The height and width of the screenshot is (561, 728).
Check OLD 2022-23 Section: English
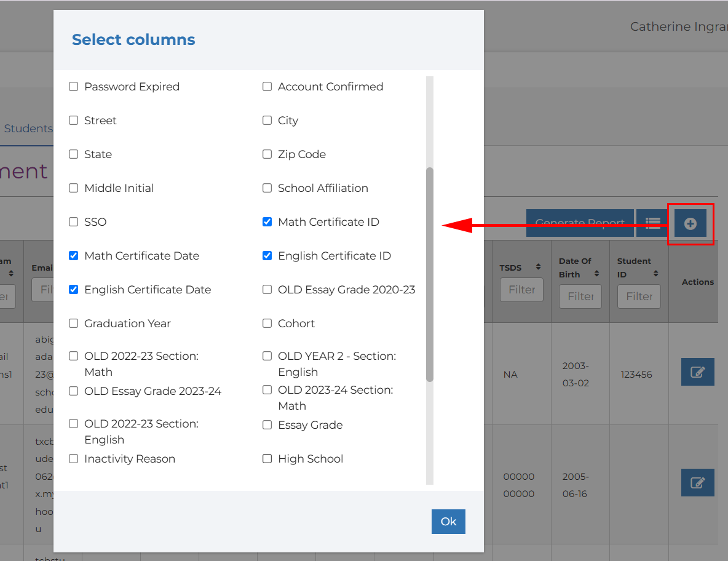(73, 424)
